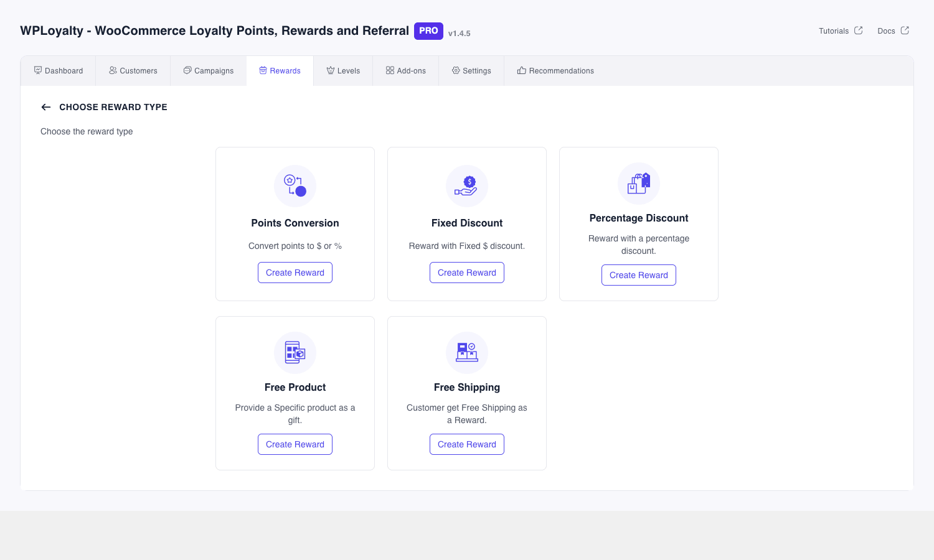
Task: Click the Levels crown icon
Action: (331, 70)
